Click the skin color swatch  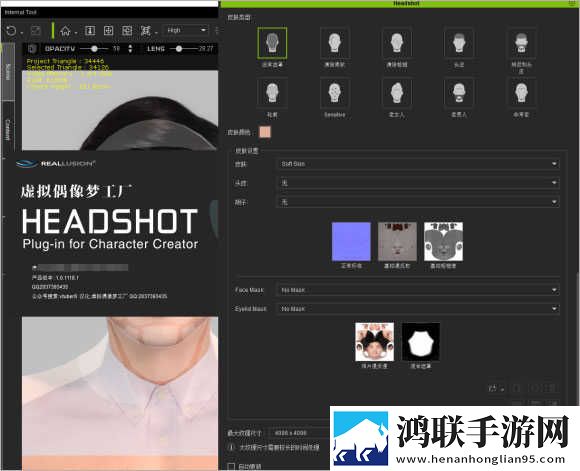265,132
